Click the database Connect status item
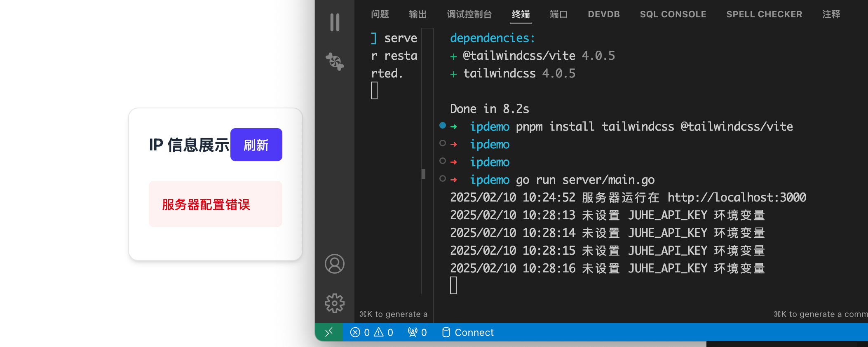 click(x=467, y=332)
